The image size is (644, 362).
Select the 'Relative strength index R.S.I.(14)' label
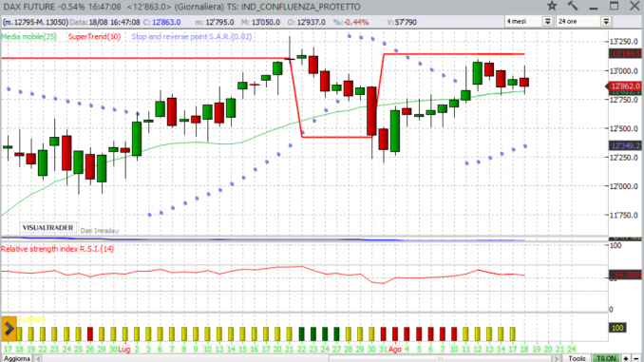point(58,249)
